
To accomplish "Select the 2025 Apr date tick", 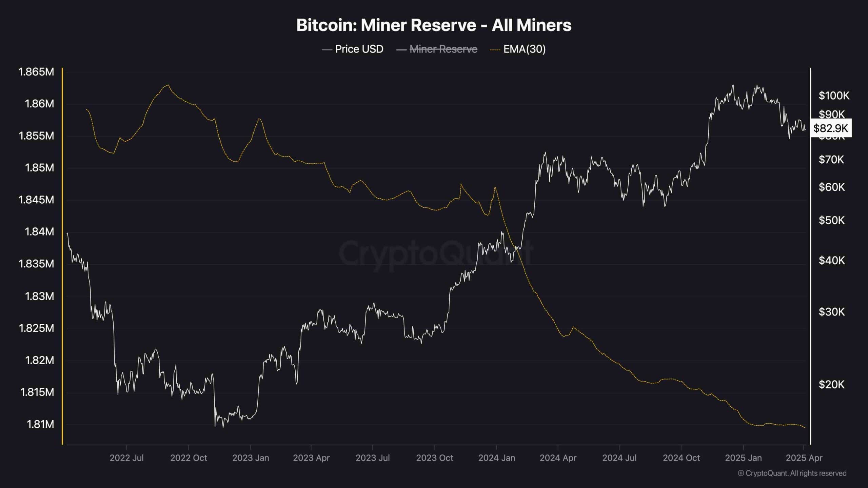I will 804,458.
